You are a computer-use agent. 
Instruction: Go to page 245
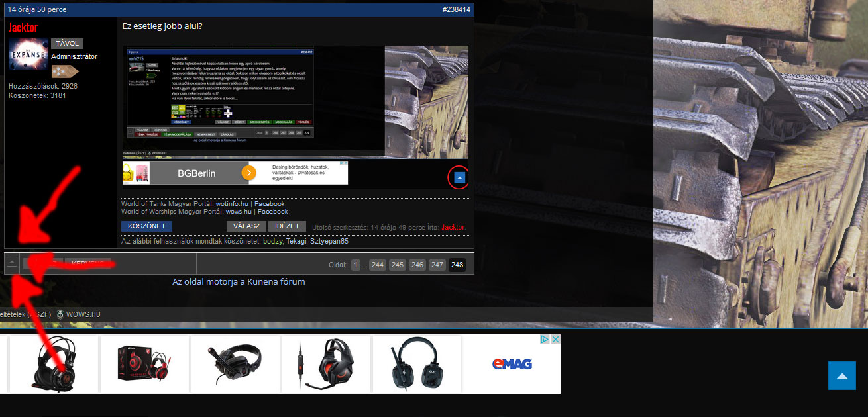click(398, 265)
